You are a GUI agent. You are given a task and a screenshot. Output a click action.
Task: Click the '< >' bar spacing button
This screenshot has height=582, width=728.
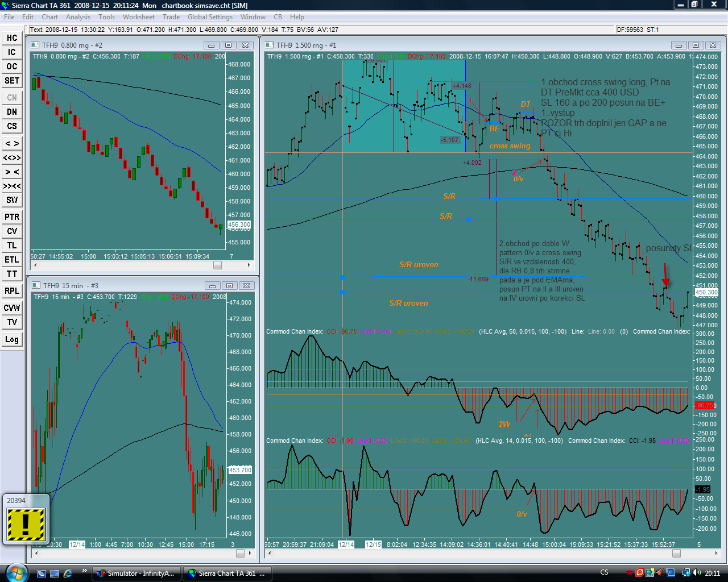point(12,143)
